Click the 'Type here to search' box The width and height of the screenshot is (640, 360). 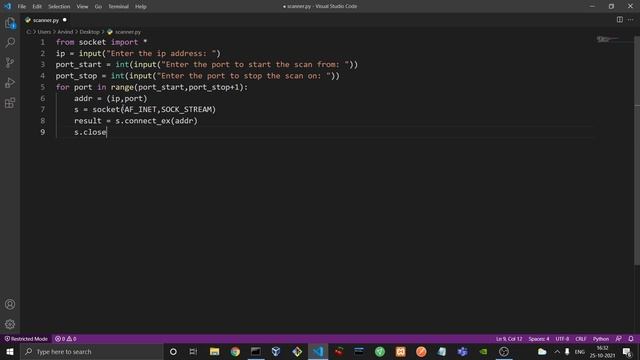pyautogui.click(x=91, y=351)
